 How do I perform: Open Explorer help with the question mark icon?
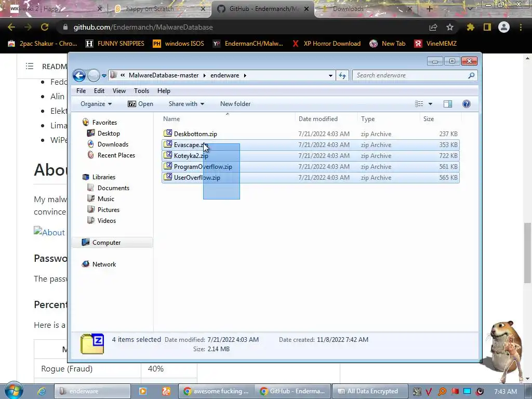pos(467,104)
